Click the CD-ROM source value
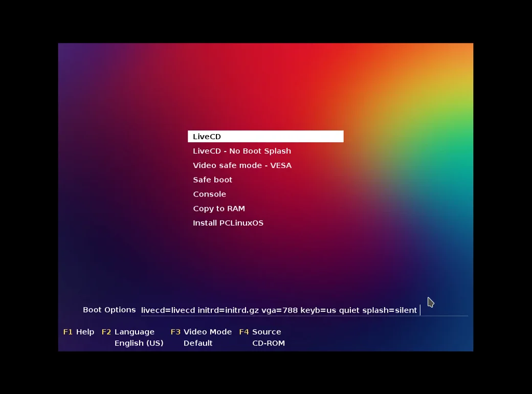 click(269, 343)
